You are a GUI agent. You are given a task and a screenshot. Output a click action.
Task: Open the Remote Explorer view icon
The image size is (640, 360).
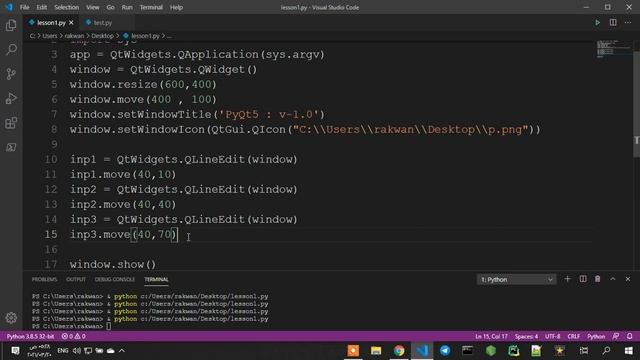[11, 147]
